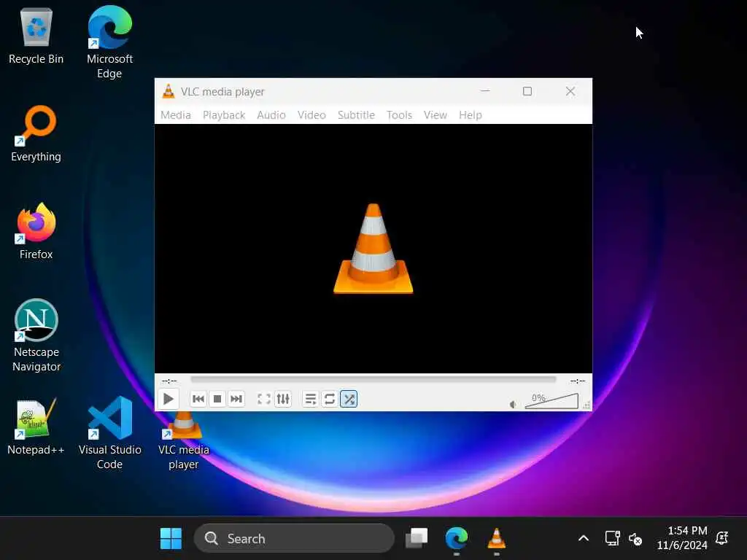The height and width of the screenshot is (560, 747).
Task: Select the Recycle Bin desktop icon
Action: tap(36, 36)
